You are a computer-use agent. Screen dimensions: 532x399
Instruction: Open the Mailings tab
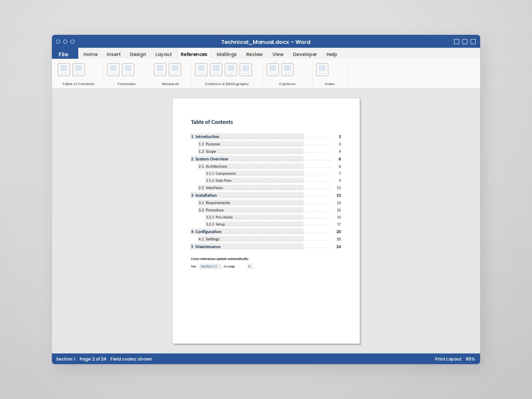pos(227,54)
